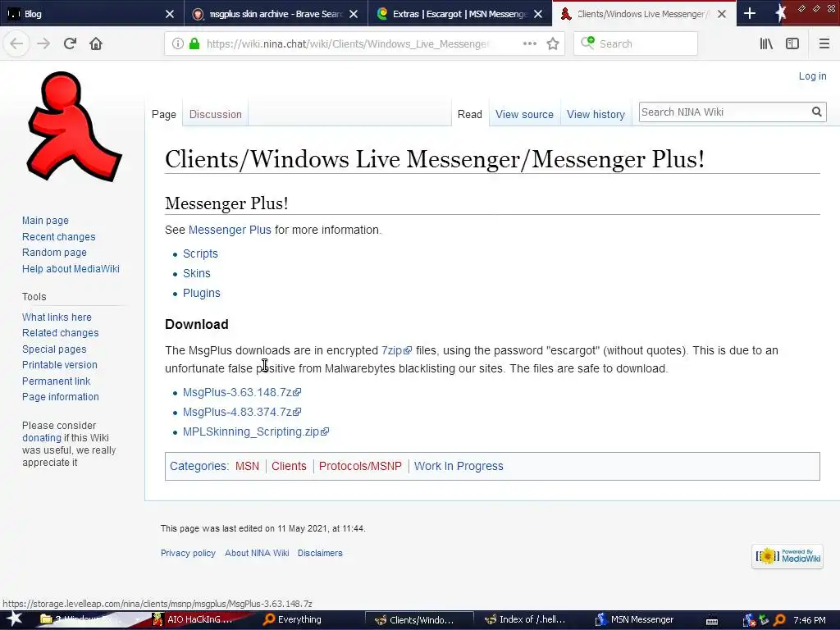The image size is (840, 630).
Task: Open Related changes link
Action: pos(60,333)
